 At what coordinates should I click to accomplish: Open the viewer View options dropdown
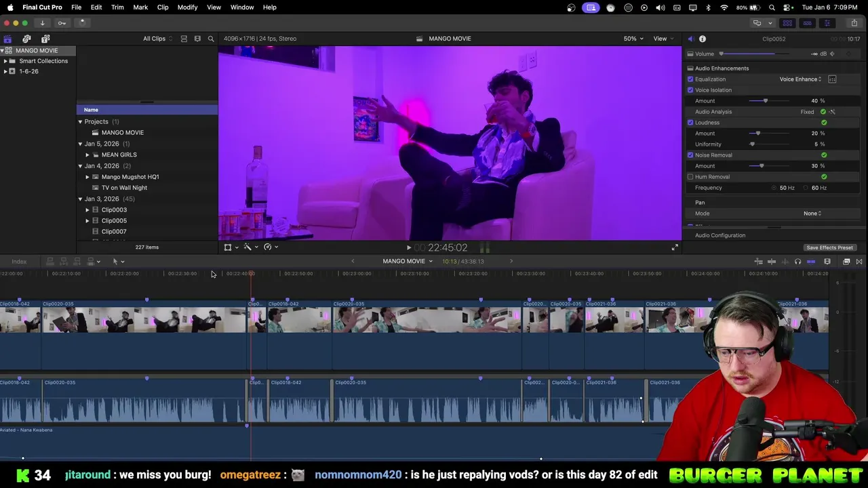[x=663, y=39]
